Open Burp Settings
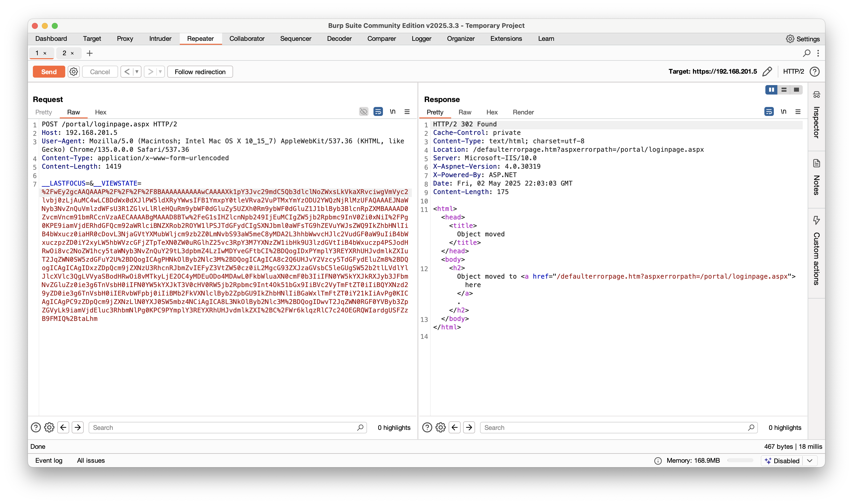The height and width of the screenshot is (504, 853). pyautogui.click(x=803, y=39)
